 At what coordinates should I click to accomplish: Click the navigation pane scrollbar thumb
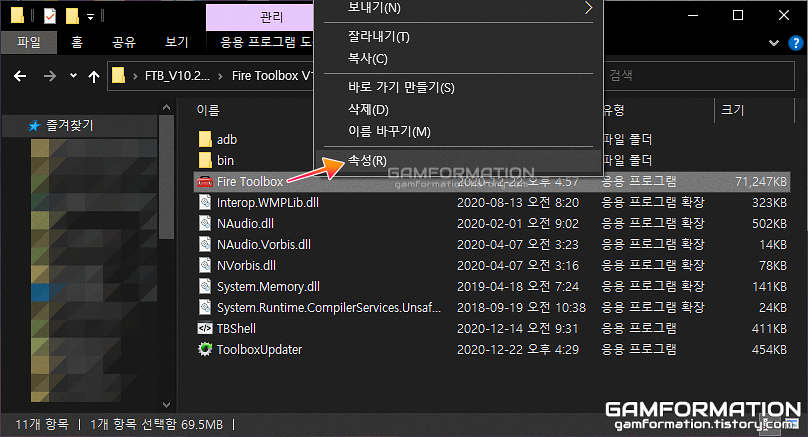166,177
